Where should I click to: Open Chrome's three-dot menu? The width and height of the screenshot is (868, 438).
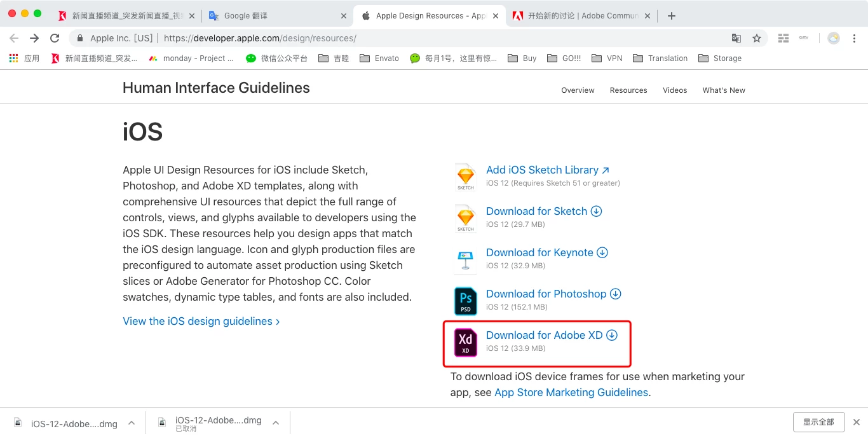(855, 38)
